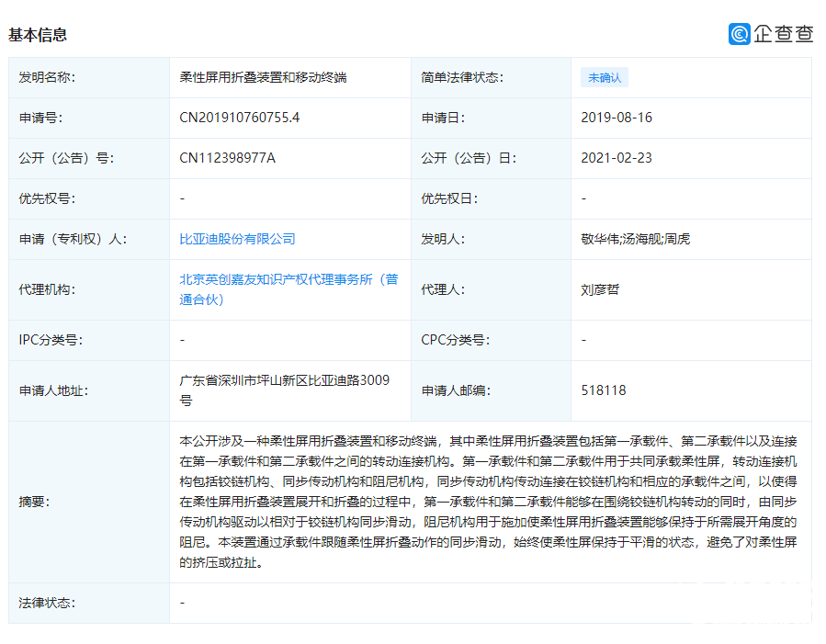Click the 摘要 row label
826x644 pixels.
34,502
